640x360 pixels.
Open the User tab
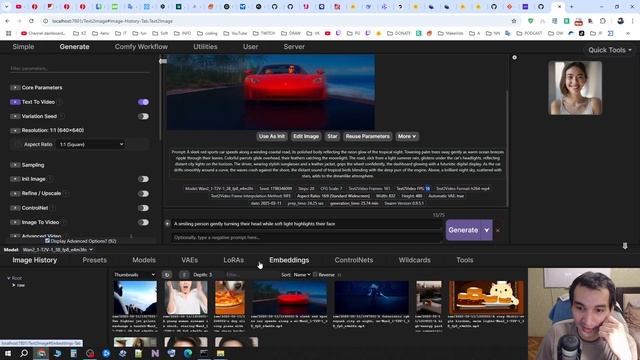click(250, 47)
